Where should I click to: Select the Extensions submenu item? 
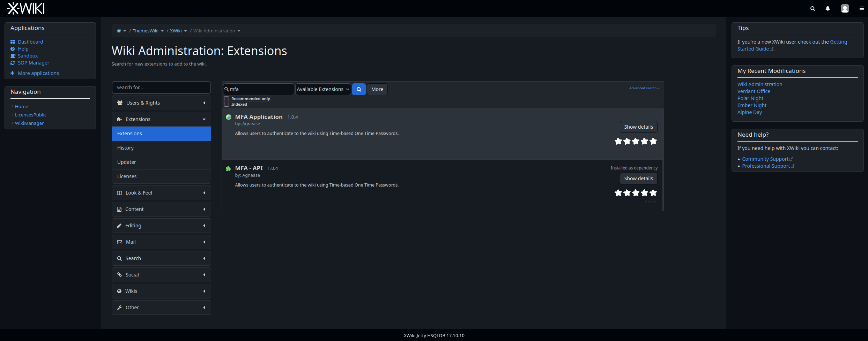pyautogui.click(x=161, y=134)
